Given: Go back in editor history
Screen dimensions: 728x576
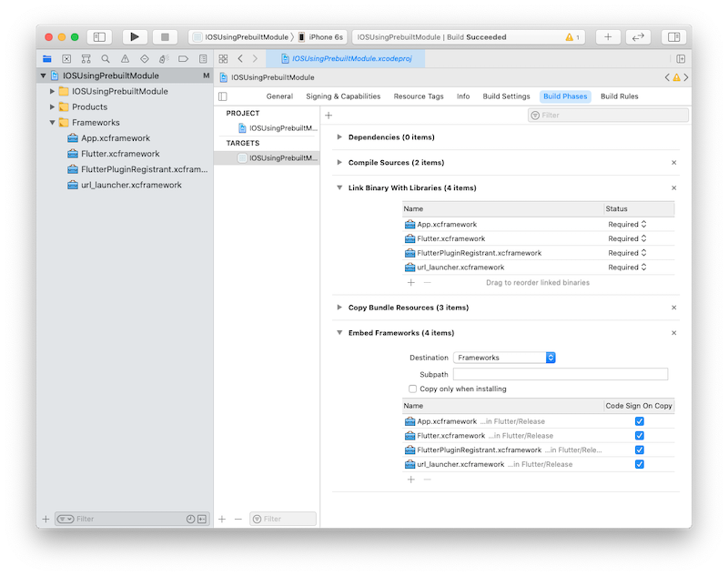Looking at the screenshot, I should click(240, 58).
